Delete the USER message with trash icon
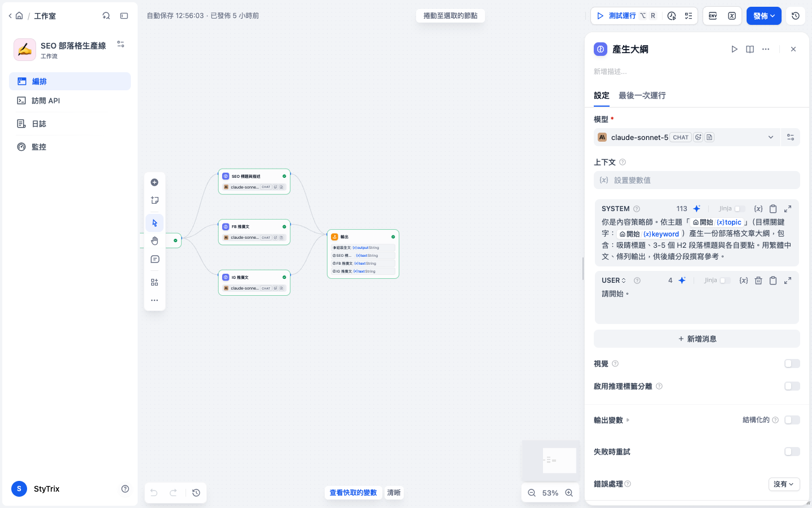 pyautogui.click(x=758, y=281)
